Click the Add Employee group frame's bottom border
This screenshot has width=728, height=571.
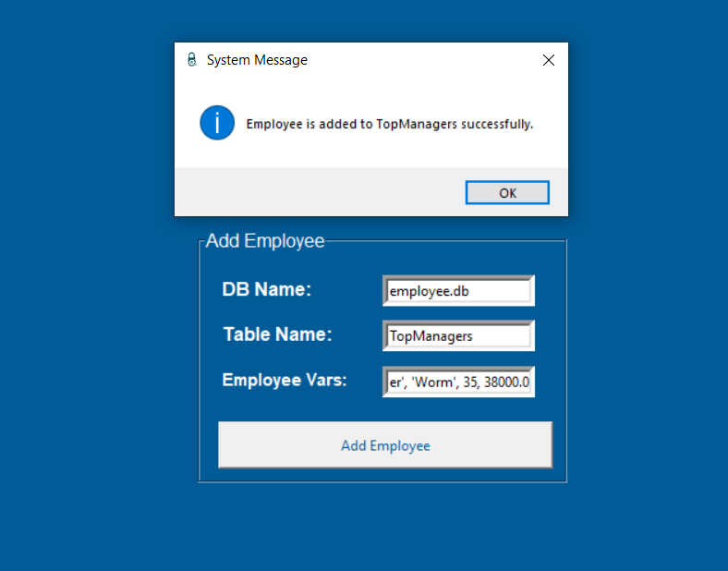382,481
